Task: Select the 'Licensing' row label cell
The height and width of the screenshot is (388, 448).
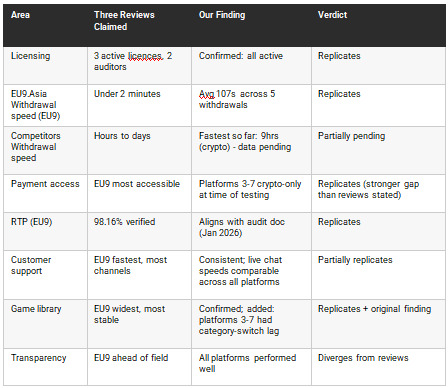Action: click(45, 65)
